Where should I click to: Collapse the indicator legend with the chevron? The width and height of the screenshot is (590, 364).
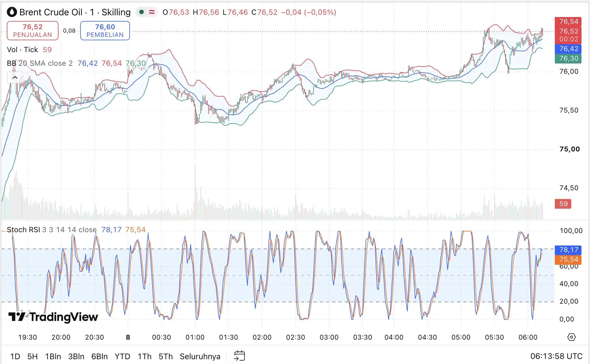(x=15, y=77)
